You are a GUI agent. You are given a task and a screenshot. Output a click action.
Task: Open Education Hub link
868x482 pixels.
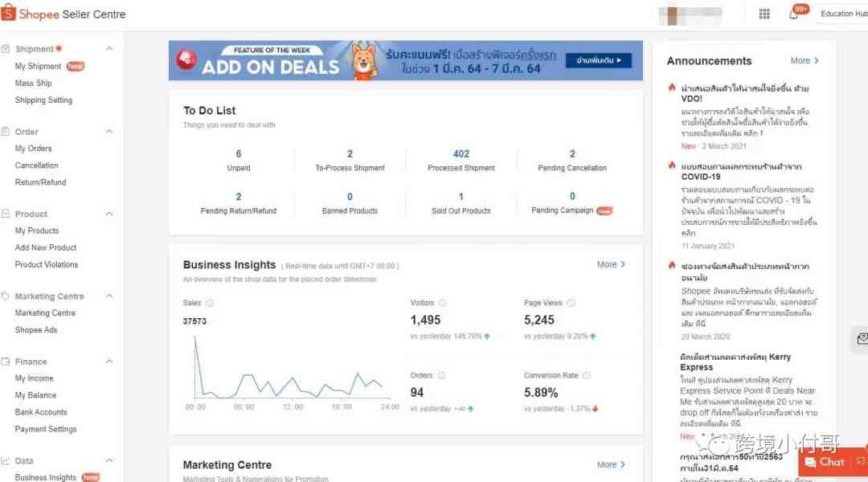click(844, 14)
